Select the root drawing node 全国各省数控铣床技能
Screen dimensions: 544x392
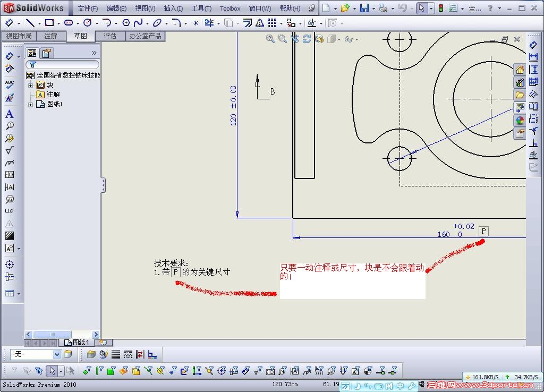(69, 75)
